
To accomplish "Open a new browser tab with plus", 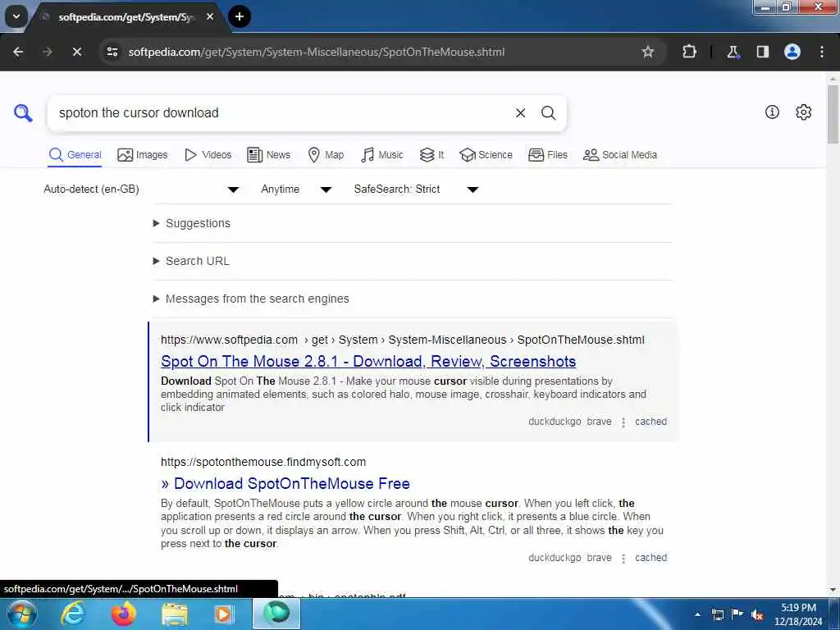I will (x=240, y=16).
